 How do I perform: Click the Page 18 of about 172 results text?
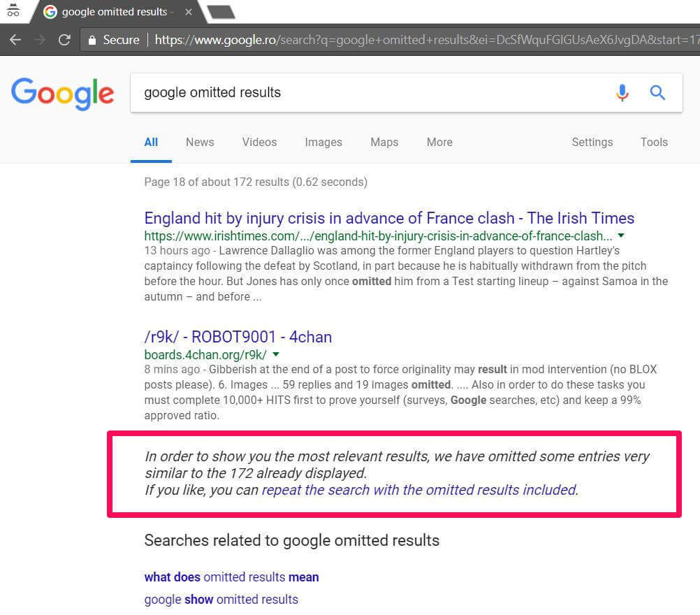coord(256,182)
